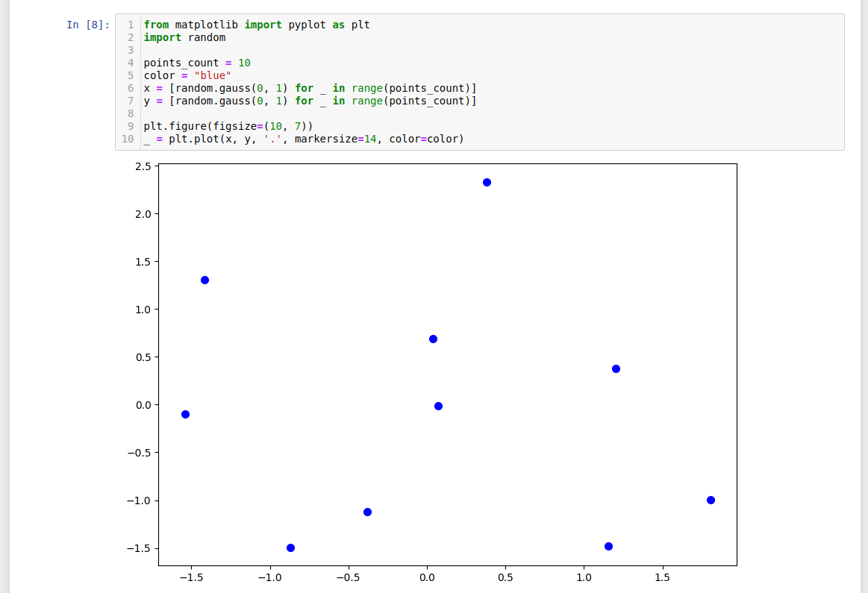Click the "blue" string literal on line 5
Image resolution: width=868 pixels, height=593 pixels.
point(211,75)
